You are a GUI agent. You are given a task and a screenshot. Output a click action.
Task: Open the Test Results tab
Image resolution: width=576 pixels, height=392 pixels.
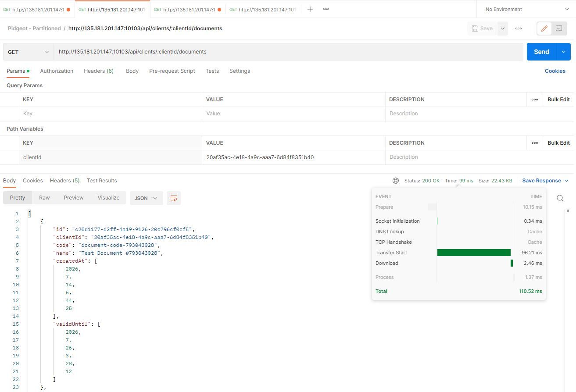pos(102,181)
